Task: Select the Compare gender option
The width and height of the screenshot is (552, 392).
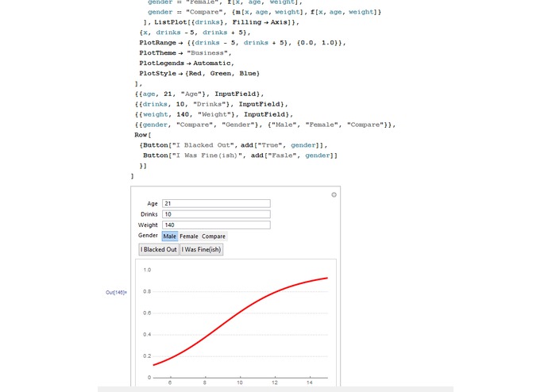Action: (x=214, y=236)
